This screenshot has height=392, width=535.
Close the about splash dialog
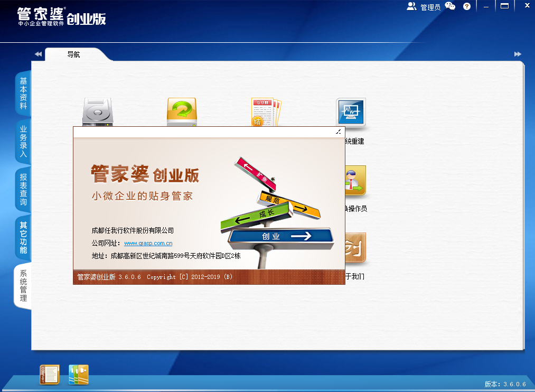point(339,132)
